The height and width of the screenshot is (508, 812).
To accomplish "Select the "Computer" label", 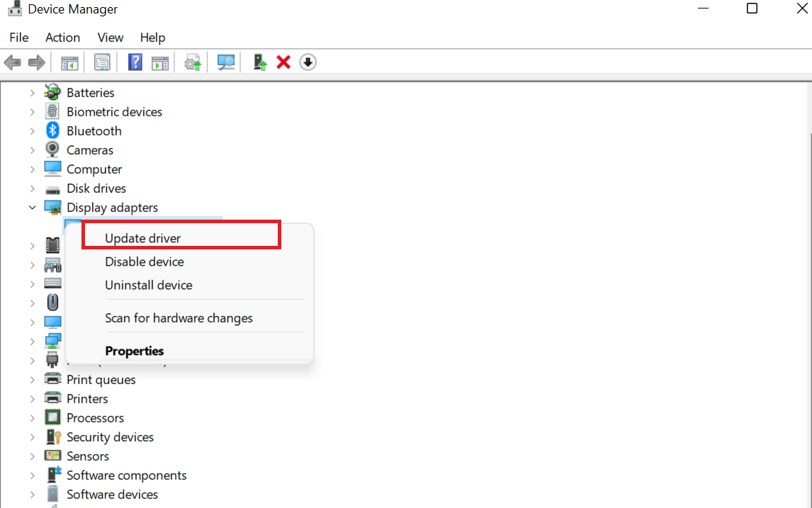I will pos(94,169).
